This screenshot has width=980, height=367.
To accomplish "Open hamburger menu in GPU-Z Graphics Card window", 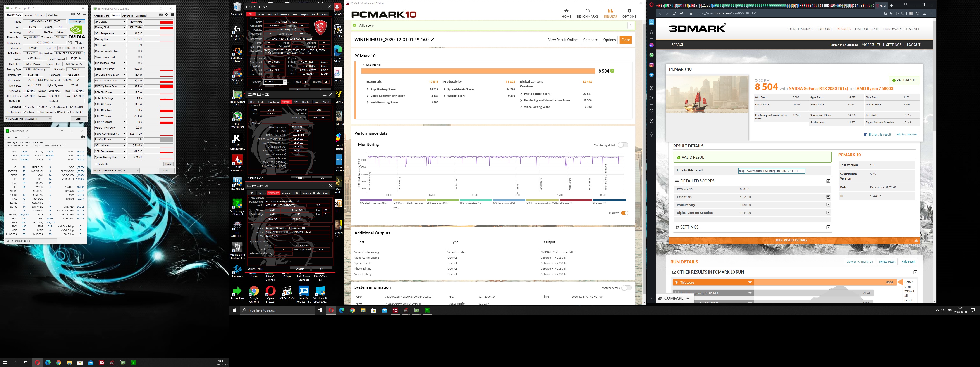I will click(x=84, y=14).
